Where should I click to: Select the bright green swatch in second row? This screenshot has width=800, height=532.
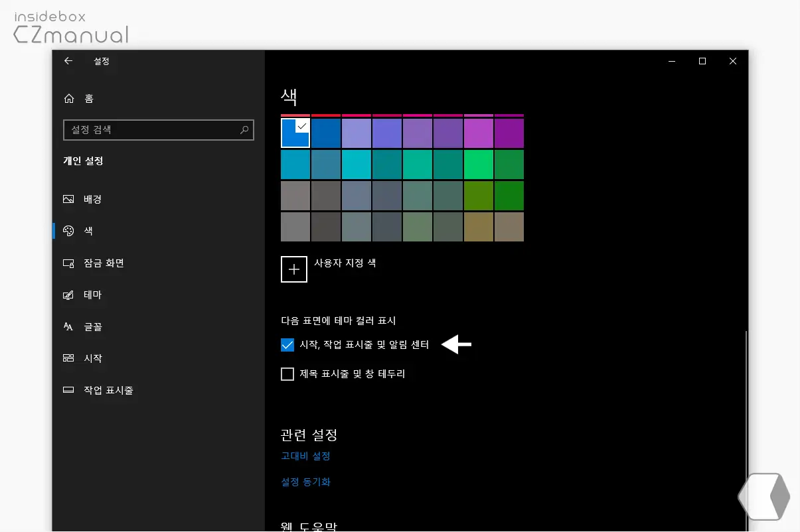click(479, 165)
